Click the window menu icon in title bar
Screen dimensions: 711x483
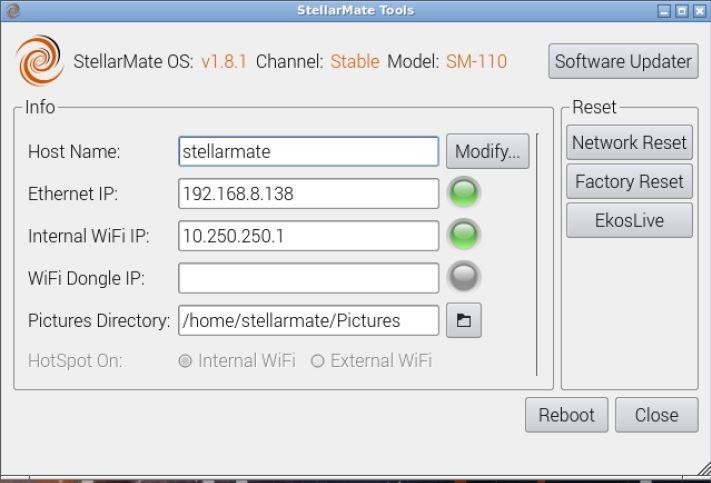(11, 10)
